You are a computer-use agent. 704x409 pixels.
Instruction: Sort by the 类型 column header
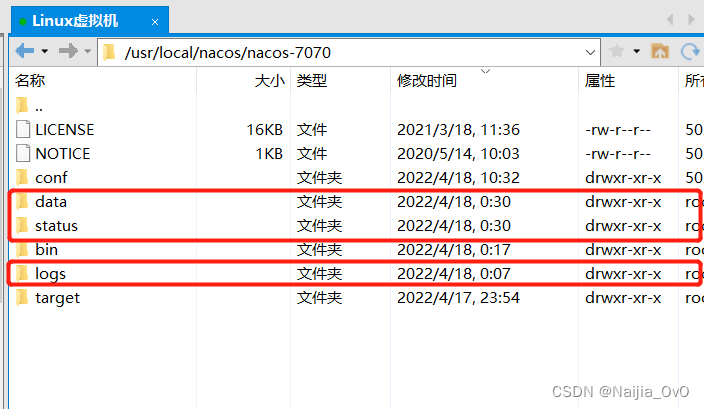tap(312, 81)
